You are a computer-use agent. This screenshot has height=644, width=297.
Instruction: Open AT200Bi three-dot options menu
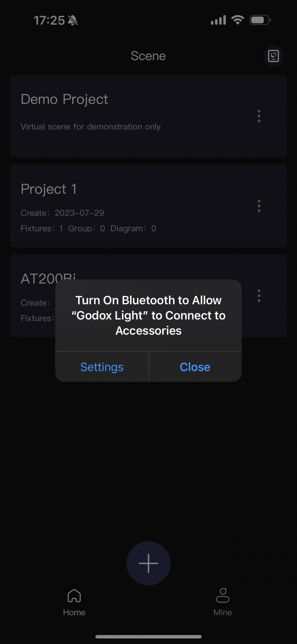259,296
